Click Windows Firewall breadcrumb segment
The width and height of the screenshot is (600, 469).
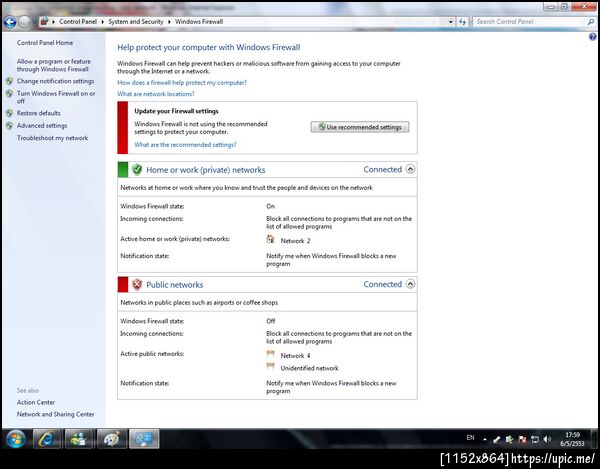199,22
